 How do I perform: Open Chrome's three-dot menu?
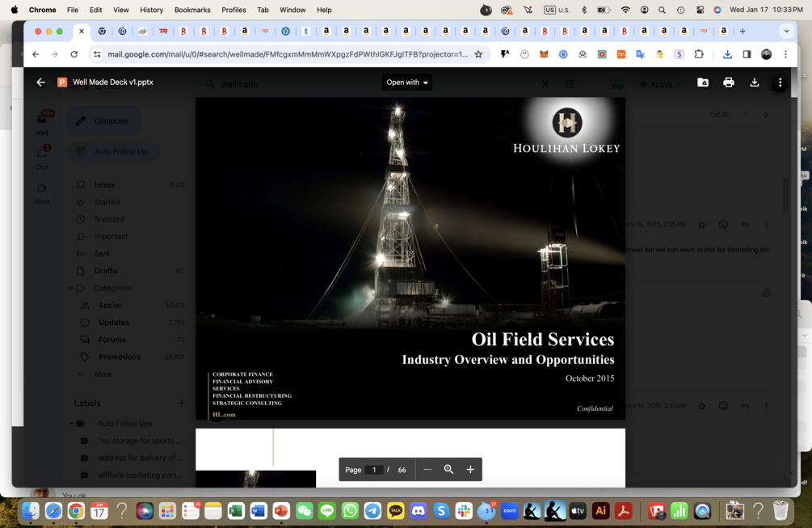click(x=785, y=54)
